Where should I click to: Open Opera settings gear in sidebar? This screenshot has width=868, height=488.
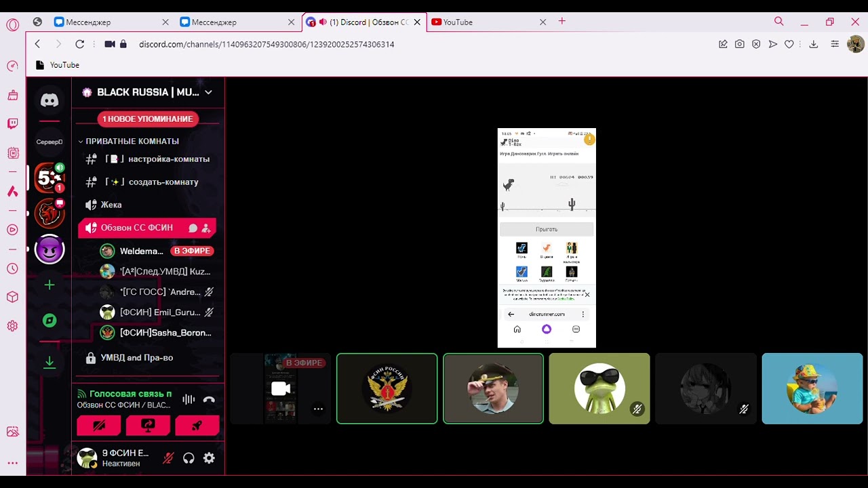tap(12, 326)
